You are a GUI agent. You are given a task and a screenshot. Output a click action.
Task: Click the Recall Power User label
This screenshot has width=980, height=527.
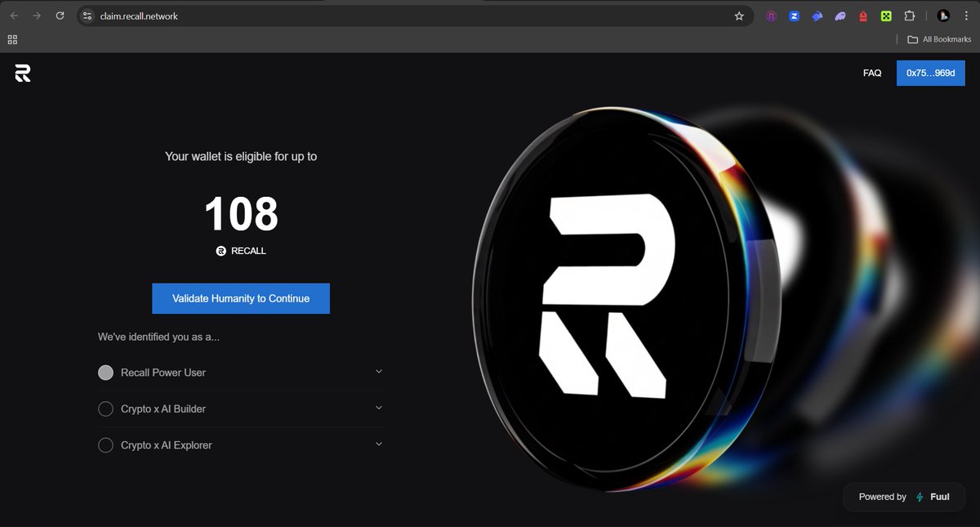tap(163, 373)
